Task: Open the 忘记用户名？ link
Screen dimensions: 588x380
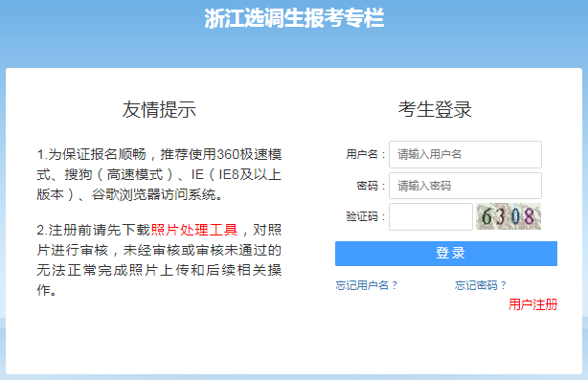Action: pos(367,285)
